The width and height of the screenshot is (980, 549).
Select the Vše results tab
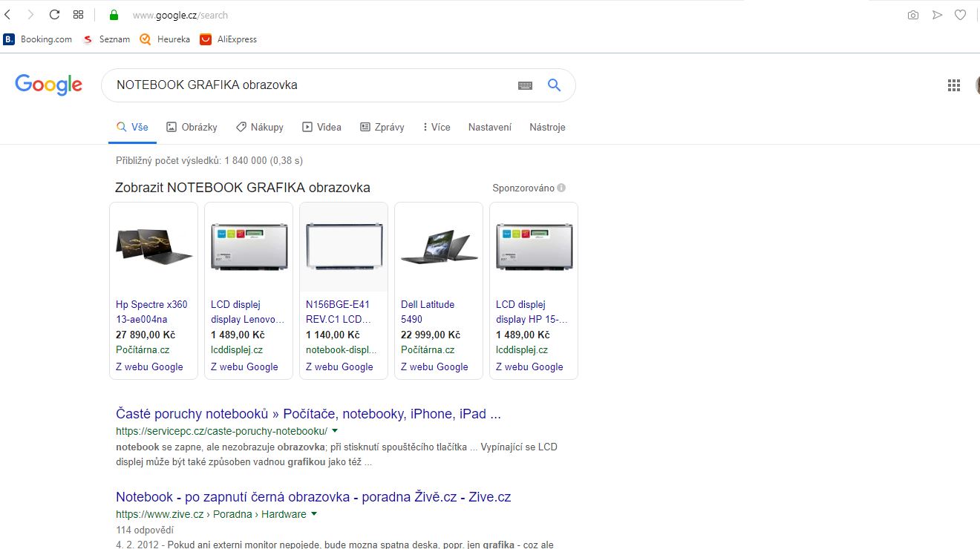click(x=132, y=127)
